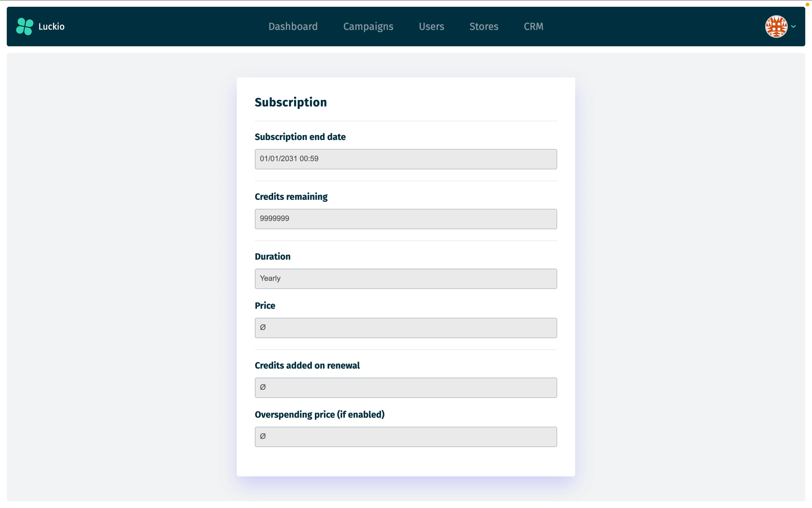Click the Credits remaining label
Viewport: 812px width, 508px height.
pyautogui.click(x=291, y=197)
